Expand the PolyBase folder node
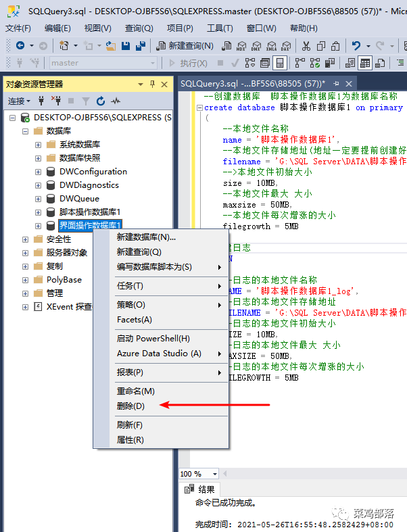Viewport: 407px width, 532px height. [26, 280]
